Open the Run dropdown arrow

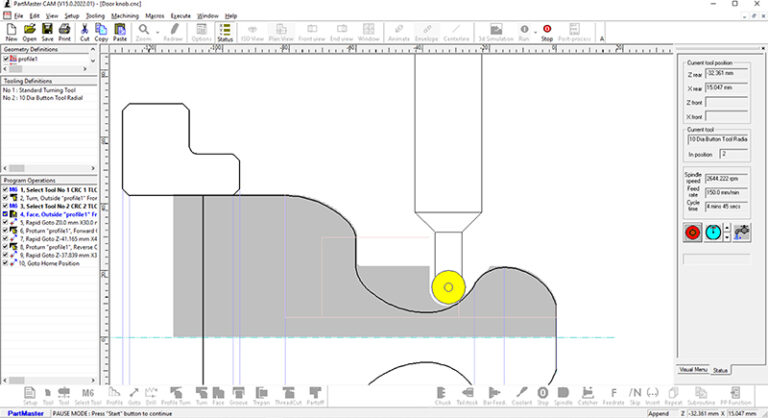535,32
